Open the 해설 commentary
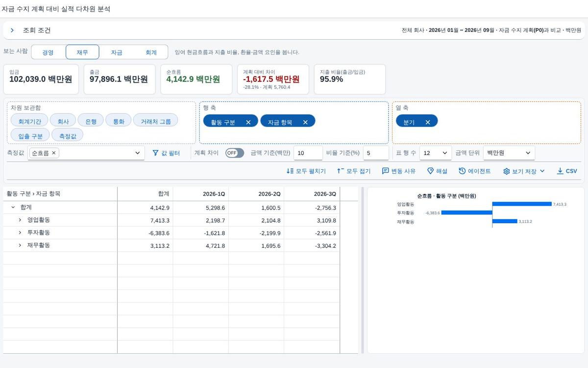The width and height of the screenshot is (588, 368). [437, 171]
